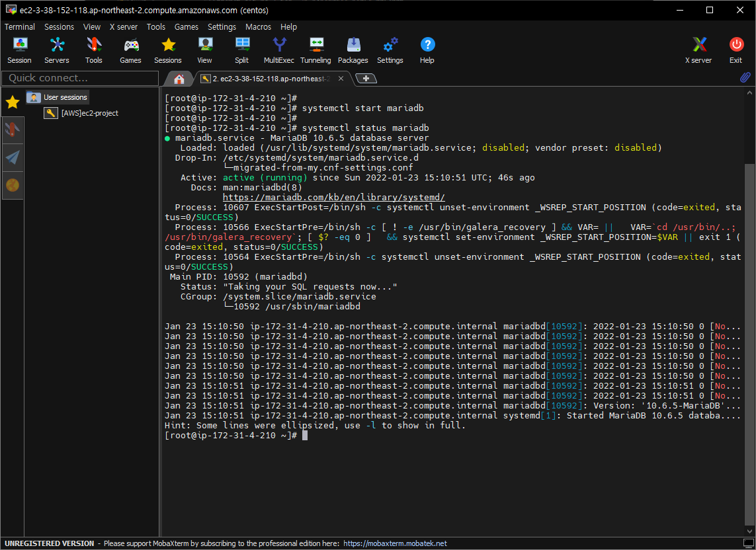This screenshot has height=550, width=756.
Task: Open the mariadb.com systemd documentation link
Action: 333,197
